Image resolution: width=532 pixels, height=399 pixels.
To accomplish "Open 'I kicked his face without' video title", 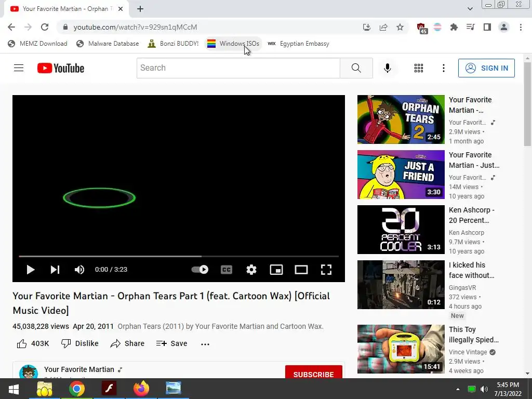I will (471, 270).
